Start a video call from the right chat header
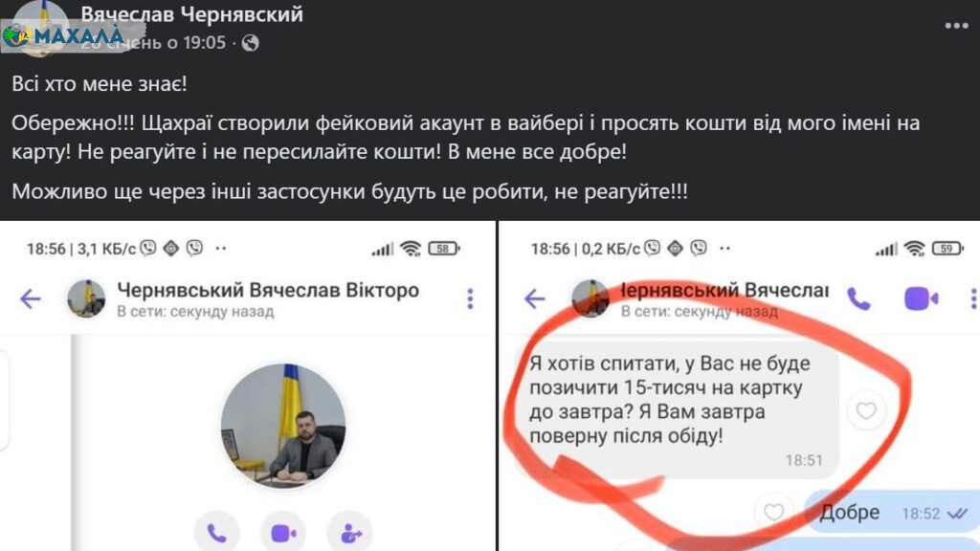This screenshot has width=980, height=551. (x=922, y=298)
